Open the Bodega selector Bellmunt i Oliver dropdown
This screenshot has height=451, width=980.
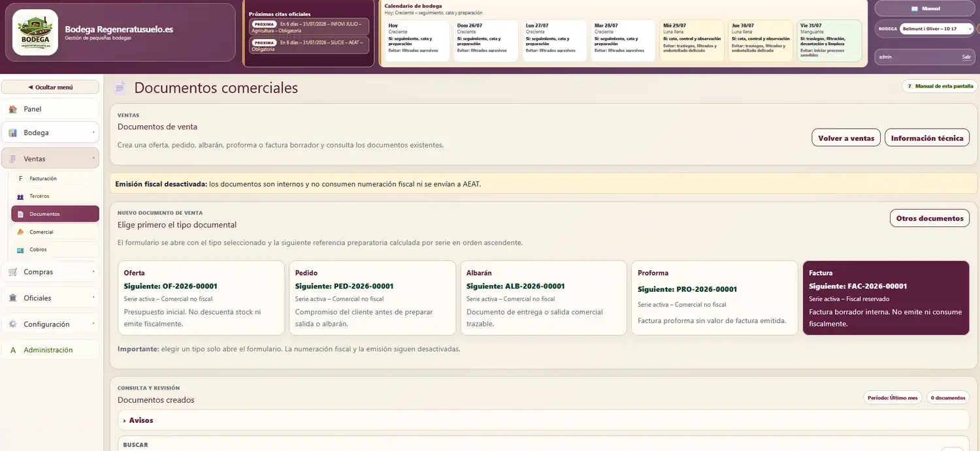click(937, 29)
